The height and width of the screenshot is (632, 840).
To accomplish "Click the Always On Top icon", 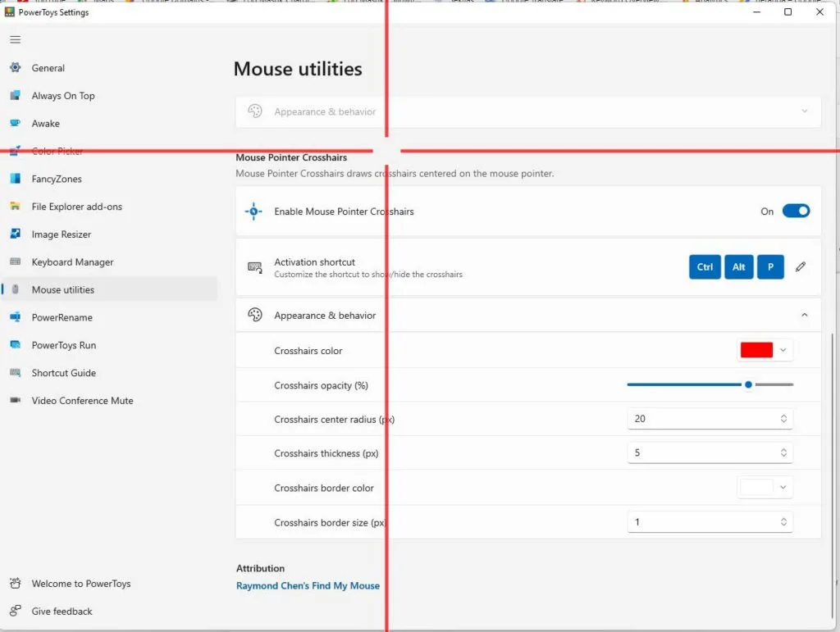I will [x=15, y=95].
